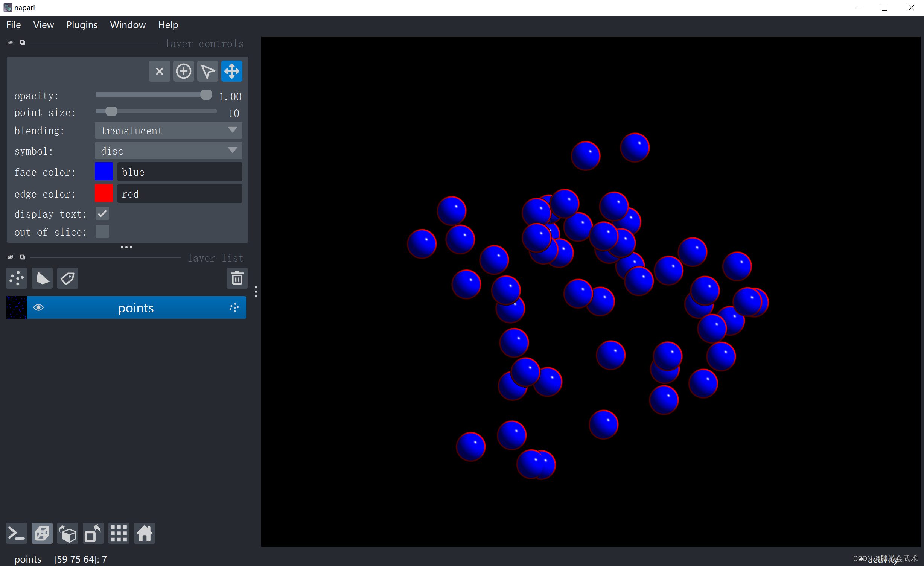Activate the select points tool
The image size is (924, 566).
(x=207, y=71)
